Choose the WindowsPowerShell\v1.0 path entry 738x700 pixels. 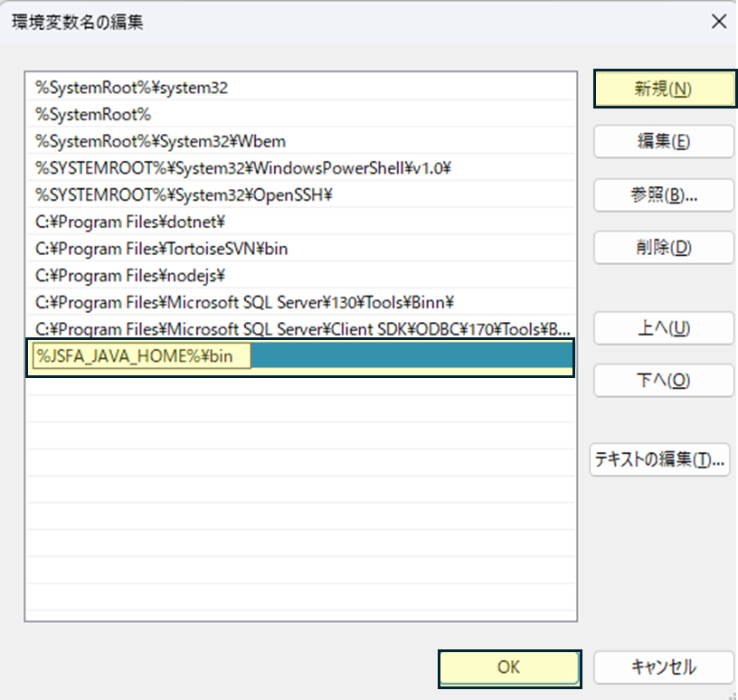coord(243,168)
